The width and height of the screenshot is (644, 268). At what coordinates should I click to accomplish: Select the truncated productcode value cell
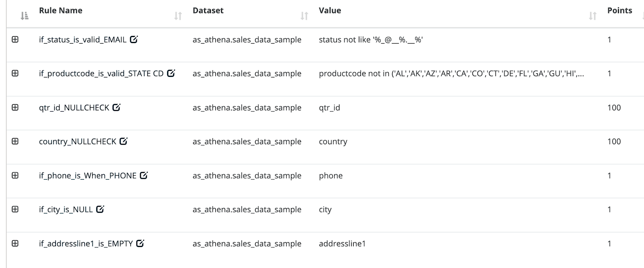point(451,73)
